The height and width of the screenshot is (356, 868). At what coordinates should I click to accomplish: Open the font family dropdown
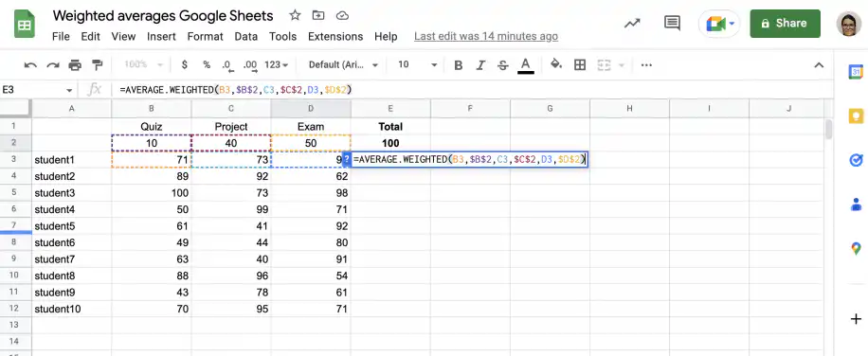point(343,64)
